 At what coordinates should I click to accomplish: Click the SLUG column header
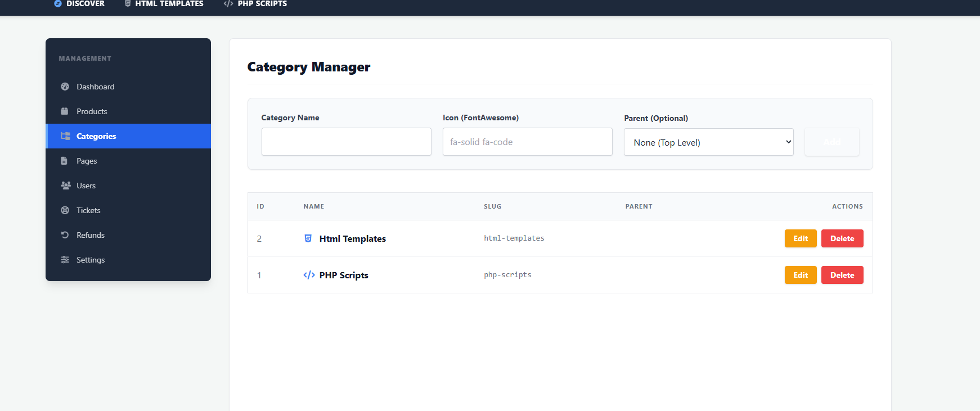click(493, 206)
